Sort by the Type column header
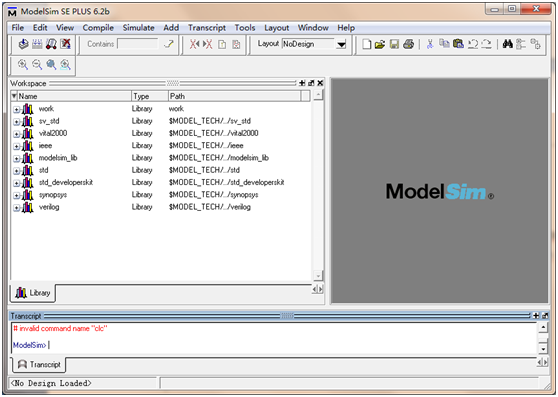558x397 pixels. pos(150,96)
